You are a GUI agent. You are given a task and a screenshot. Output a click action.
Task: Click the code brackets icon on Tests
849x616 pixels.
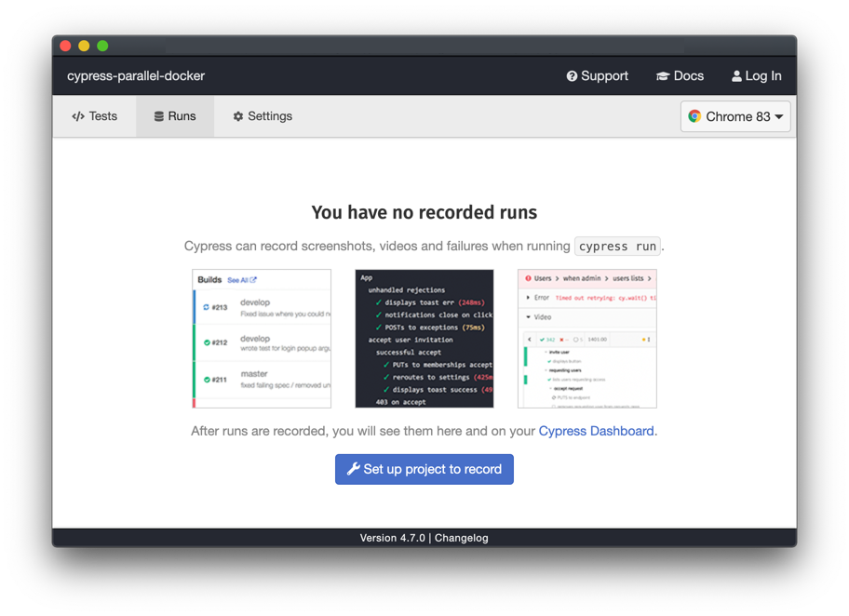coord(78,116)
